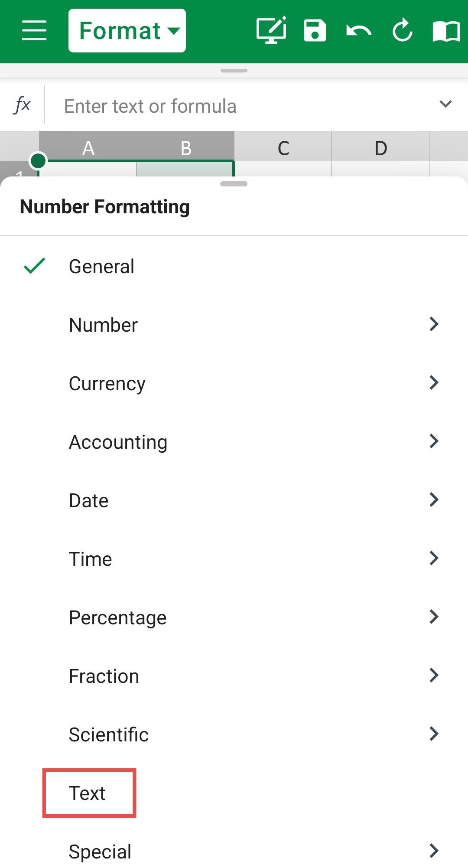Expand Number format options
The width and height of the screenshot is (468, 868).
point(234,325)
